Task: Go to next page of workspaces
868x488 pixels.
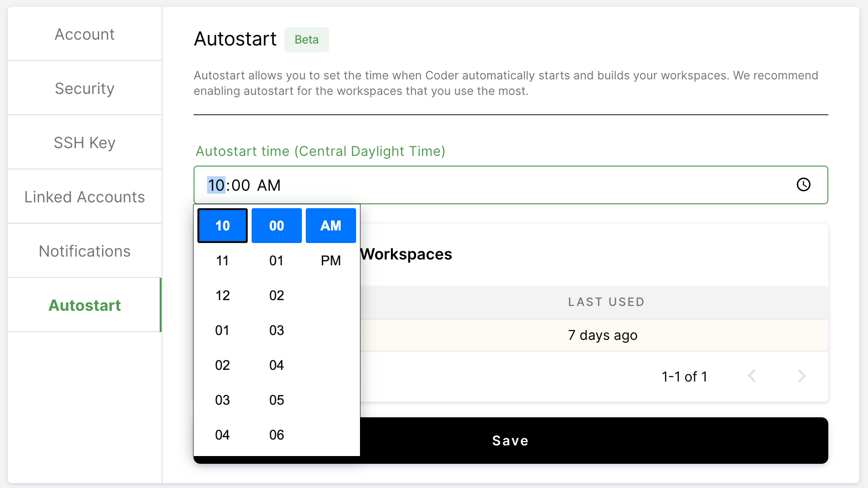Action: (x=802, y=376)
